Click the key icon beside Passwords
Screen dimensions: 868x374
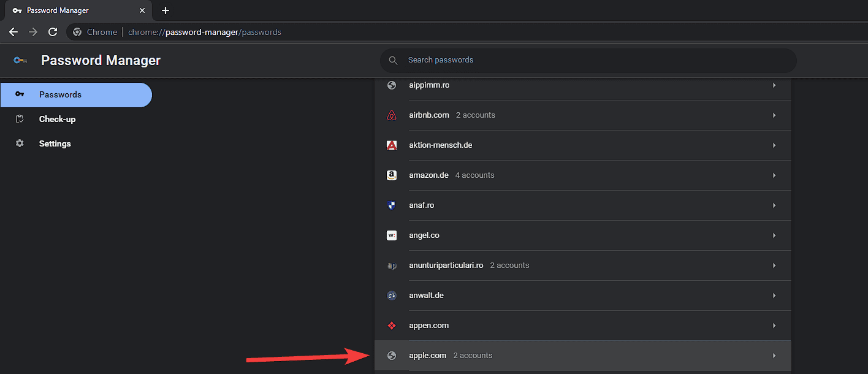point(20,94)
